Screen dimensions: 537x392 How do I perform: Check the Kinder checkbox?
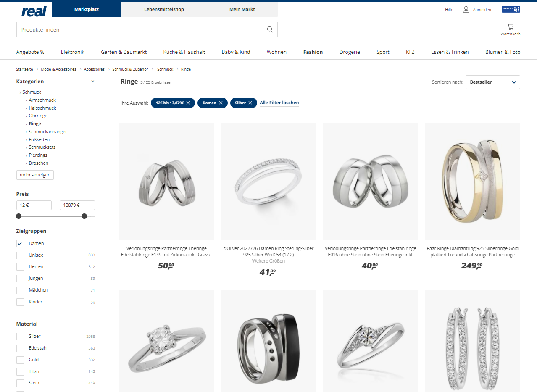click(x=20, y=302)
